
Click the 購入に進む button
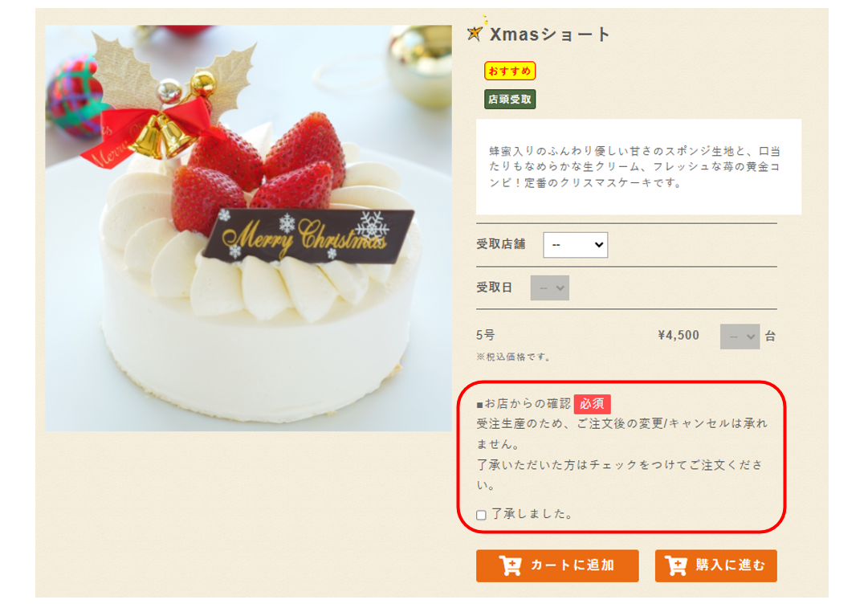[x=715, y=565]
